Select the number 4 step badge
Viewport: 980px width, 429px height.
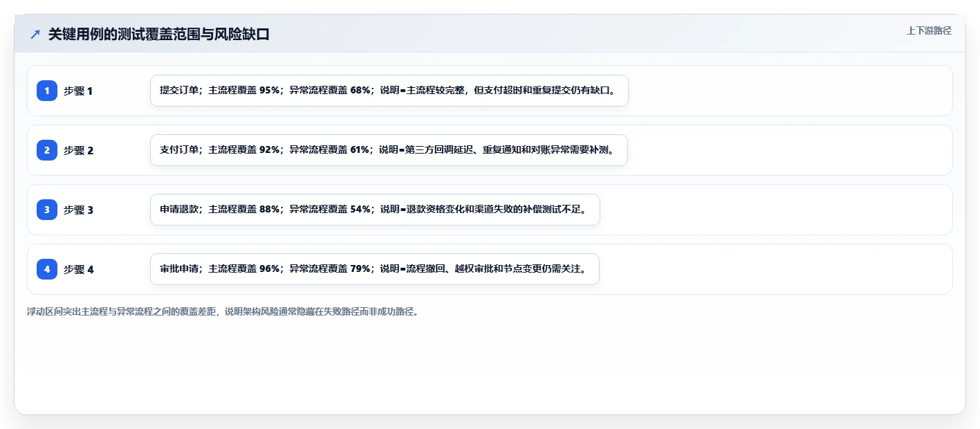(x=47, y=269)
